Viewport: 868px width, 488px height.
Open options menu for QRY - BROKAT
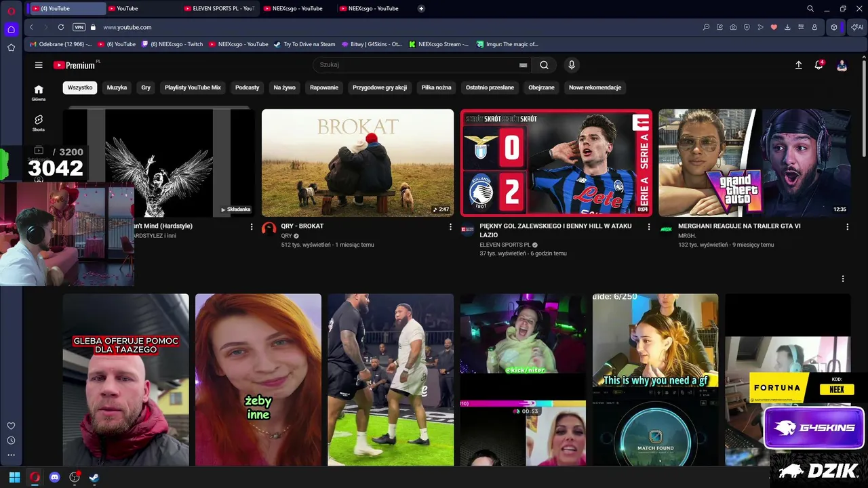click(450, 227)
